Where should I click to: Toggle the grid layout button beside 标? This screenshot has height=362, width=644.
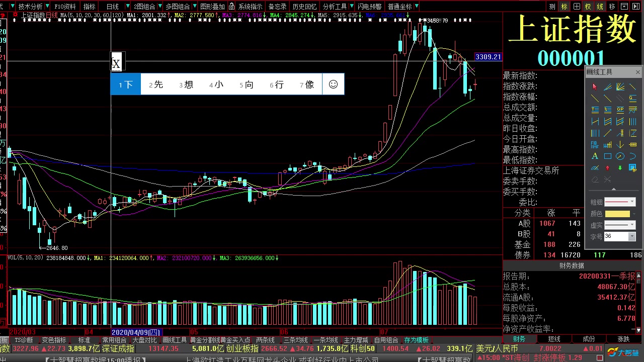click(x=577, y=7)
